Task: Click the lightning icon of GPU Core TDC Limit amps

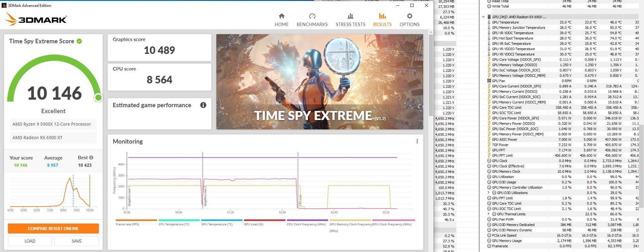Action: click(x=489, y=108)
